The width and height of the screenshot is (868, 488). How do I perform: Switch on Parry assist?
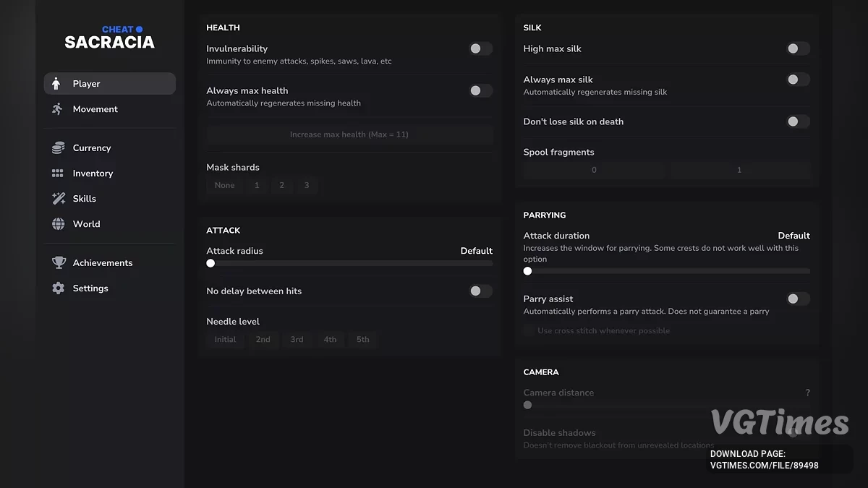[798, 298]
